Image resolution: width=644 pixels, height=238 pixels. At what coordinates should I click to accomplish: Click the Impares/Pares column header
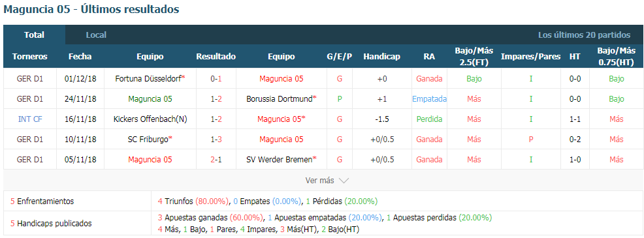[x=530, y=57]
